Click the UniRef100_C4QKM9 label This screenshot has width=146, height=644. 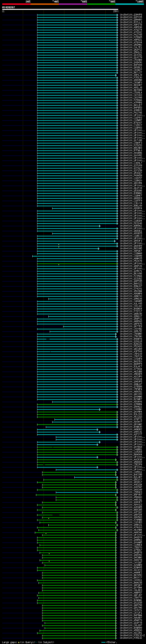[x=131, y=256]
